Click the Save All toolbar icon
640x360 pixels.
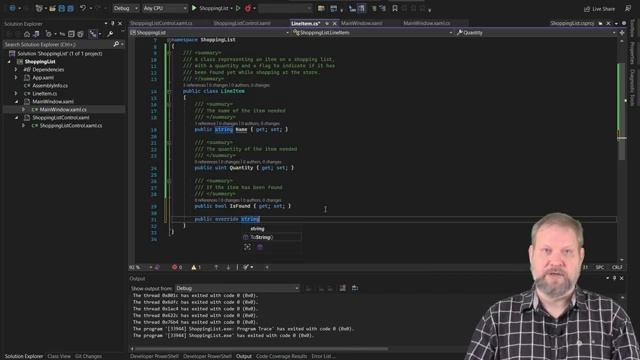point(70,8)
